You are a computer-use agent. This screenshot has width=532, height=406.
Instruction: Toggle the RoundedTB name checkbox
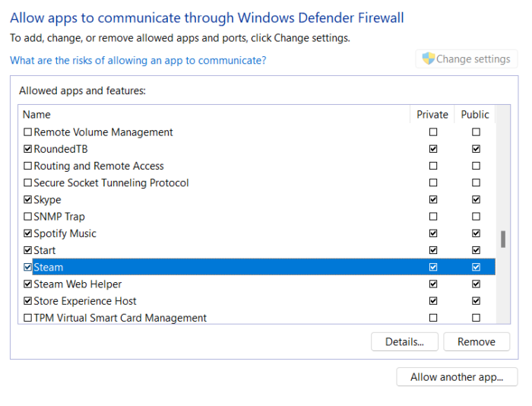tap(28, 149)
